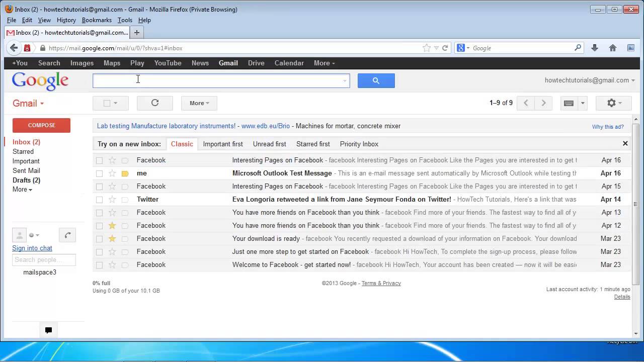Check the Welcome to Facebook email checkbox

[99, 265]
